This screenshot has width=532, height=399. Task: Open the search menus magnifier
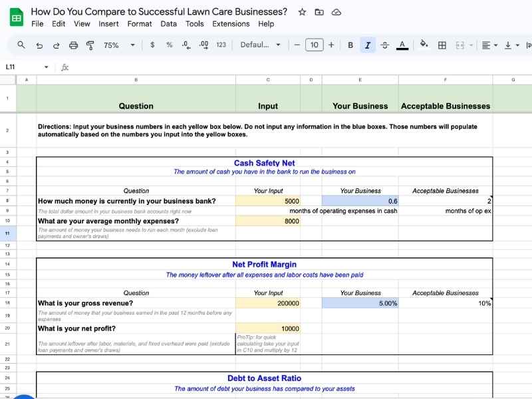21,45
